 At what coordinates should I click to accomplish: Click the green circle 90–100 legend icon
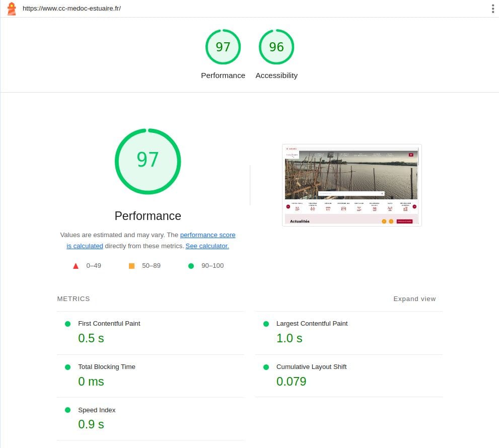click(191, 266)
